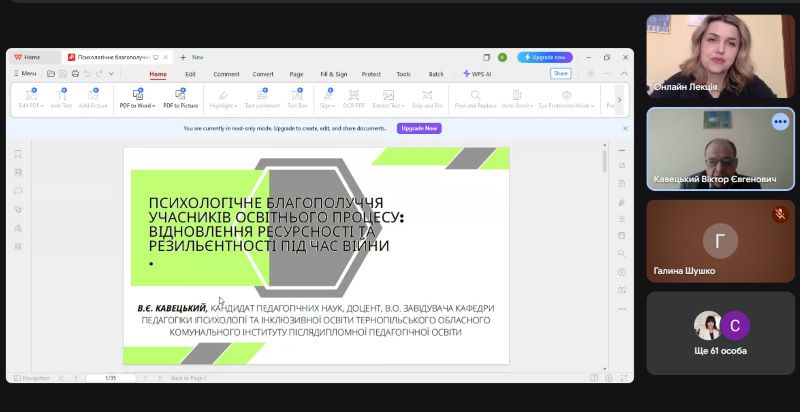Open Find and Replace

coord(475,99)
